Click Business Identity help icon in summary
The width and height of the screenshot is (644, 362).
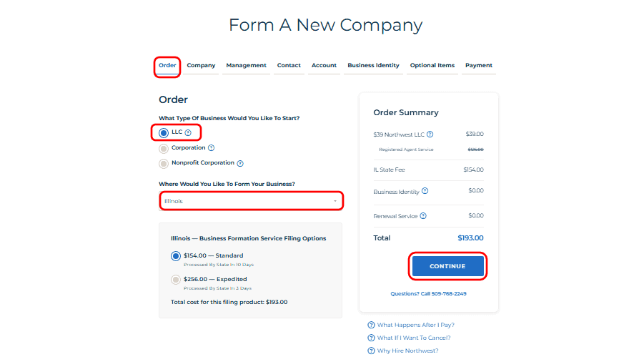pyautogui.click(x=425, y=191)
